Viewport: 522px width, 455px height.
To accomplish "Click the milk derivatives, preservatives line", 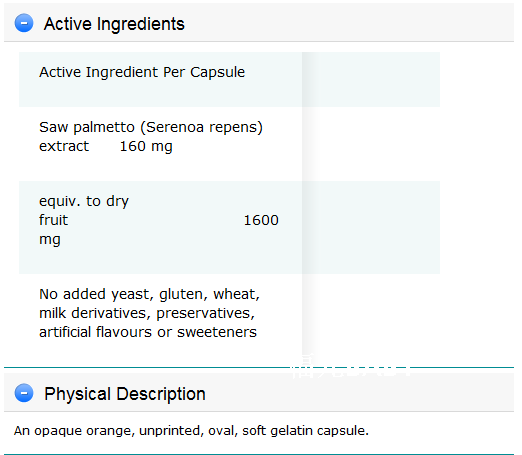I will tap(147, 313).
